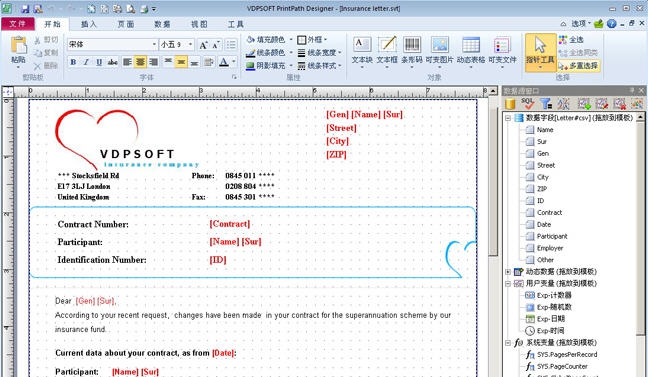The width and height of the screenshot is (648, 377).
Task: Set vertical alignment to top
Action: (x=168, y=62)
